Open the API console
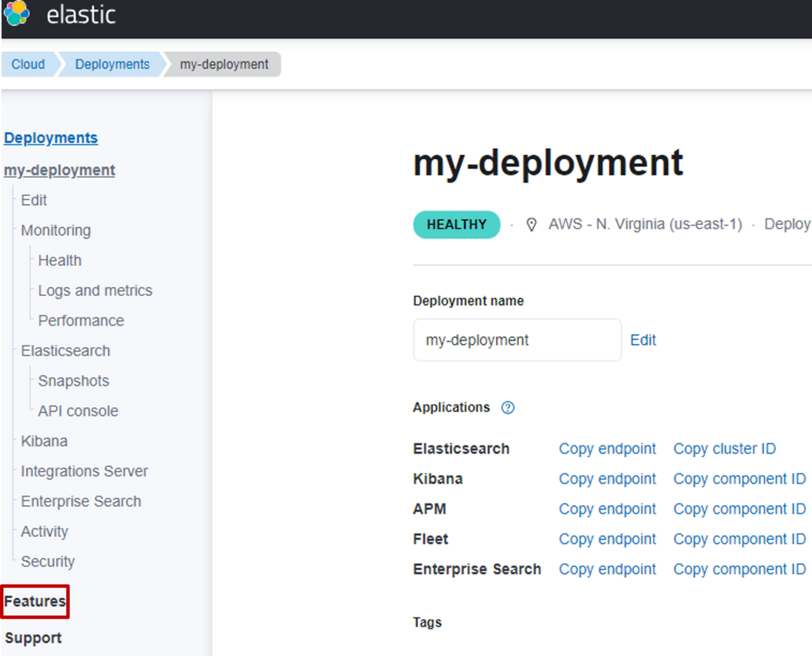812x656 pixels. point(78,411)
